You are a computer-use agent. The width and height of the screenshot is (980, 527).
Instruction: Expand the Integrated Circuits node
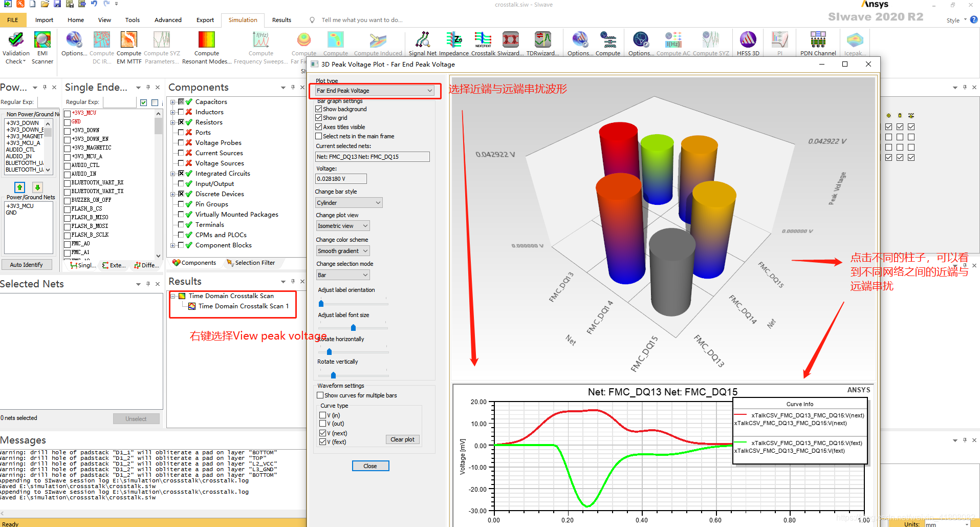coord(173,174)
